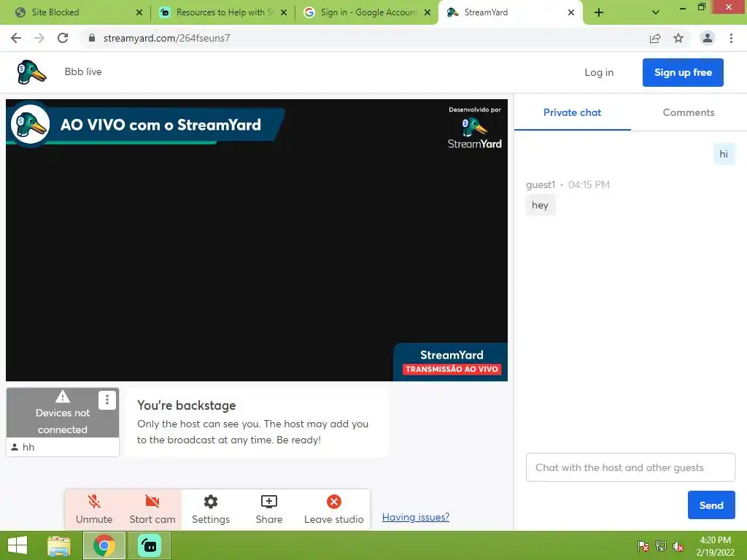747x560 pixels.
Task: Click guest1 sender name in chat
Action: coord(541,184)
